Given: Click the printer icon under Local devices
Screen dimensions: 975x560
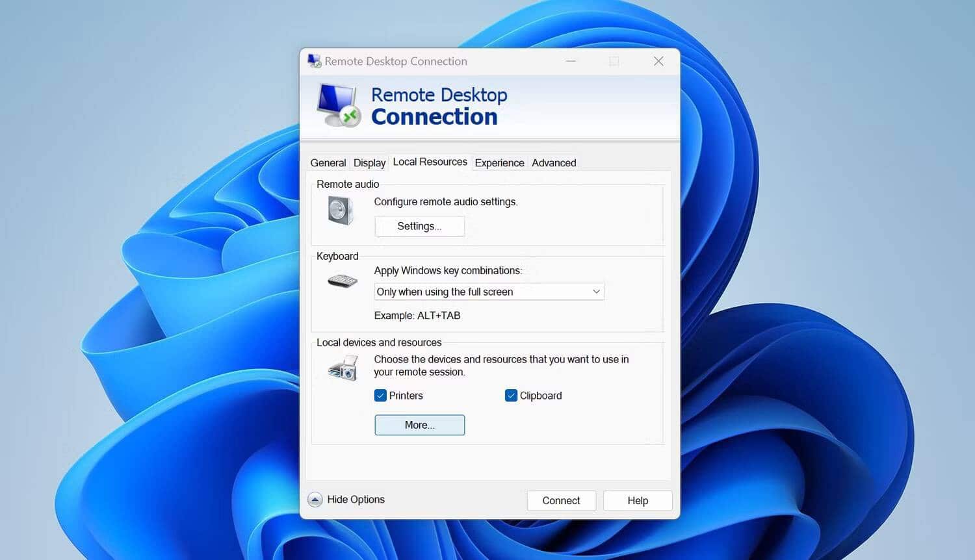Looking at the screenshot, I should [343, 368].
